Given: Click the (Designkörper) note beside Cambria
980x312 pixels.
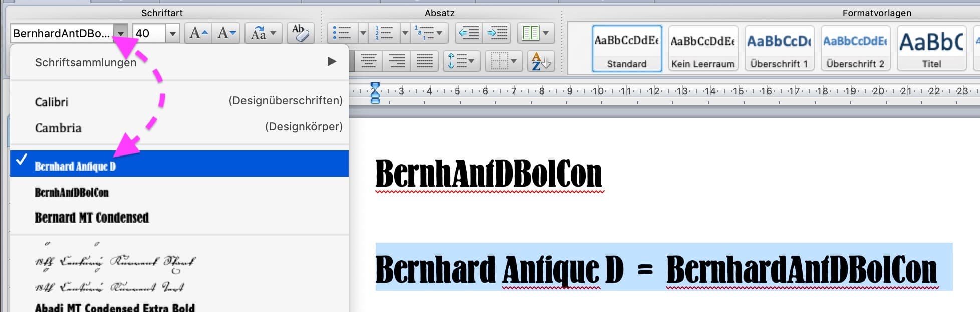Looking at the screenshot, I should pos(304,127).
